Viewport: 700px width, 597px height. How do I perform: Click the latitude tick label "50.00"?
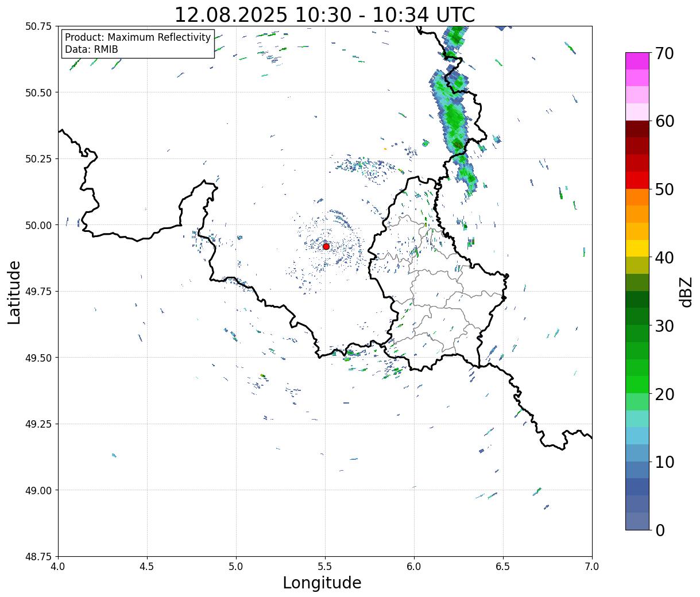pyautogui.click(x=38, y=225)
